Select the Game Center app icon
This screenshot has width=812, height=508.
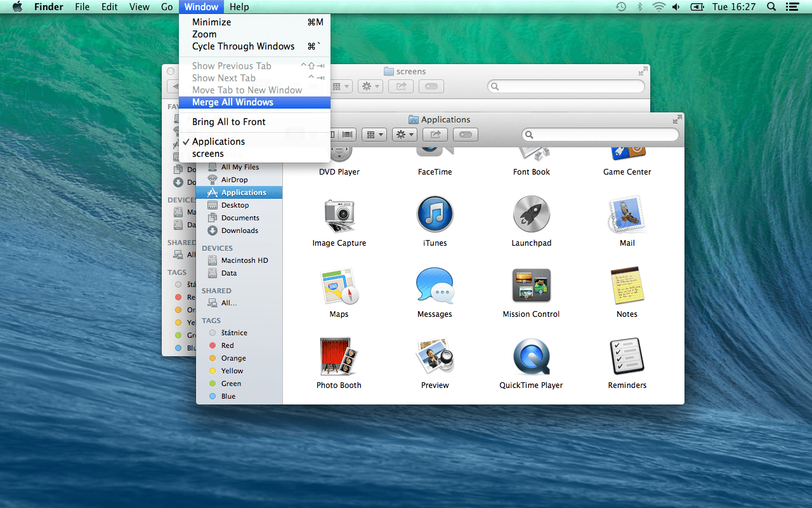tap(627, 155)
